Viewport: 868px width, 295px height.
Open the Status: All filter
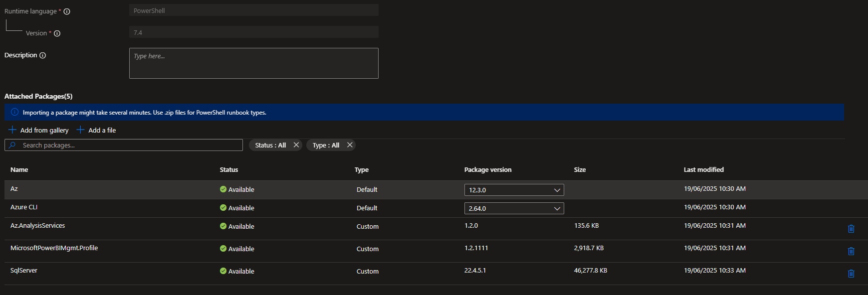pos(270,145)
